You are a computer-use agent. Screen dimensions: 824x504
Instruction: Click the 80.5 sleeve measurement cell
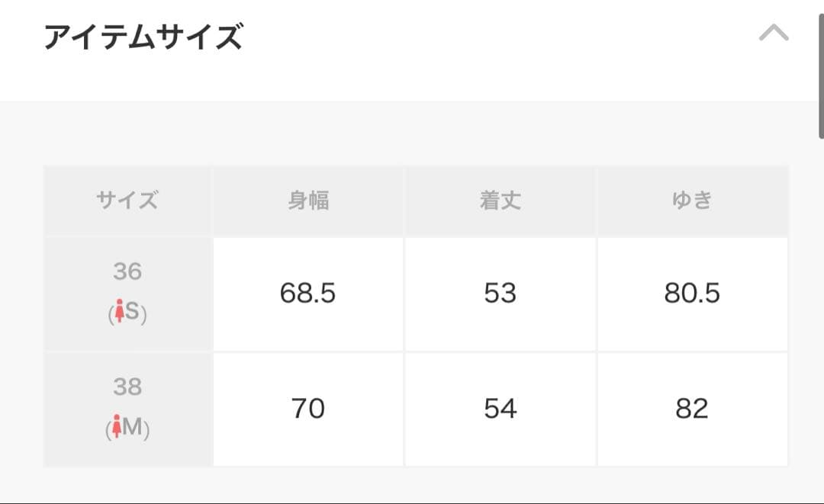692,294
